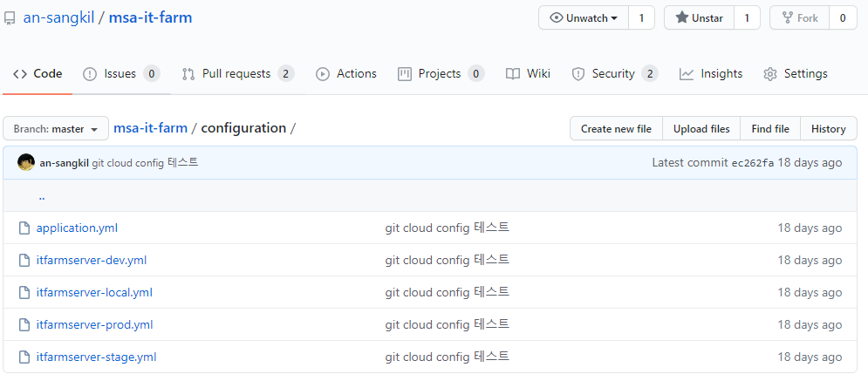The image size is (868, 381).
Task: Open the msa-it-farm repository title link
Action: (150, 17)
